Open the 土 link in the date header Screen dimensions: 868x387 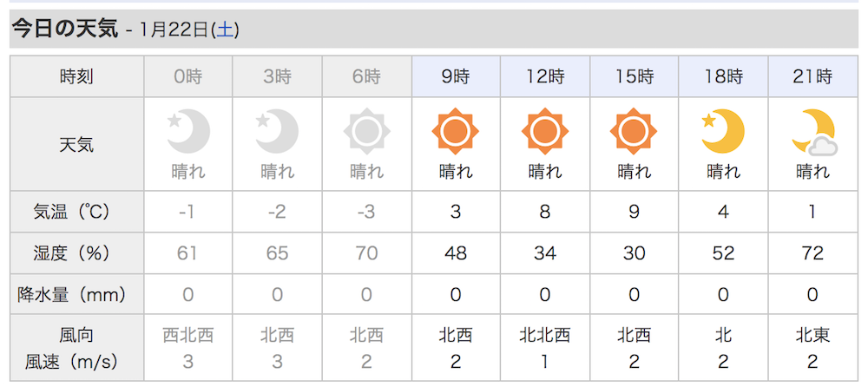(225, 30)
